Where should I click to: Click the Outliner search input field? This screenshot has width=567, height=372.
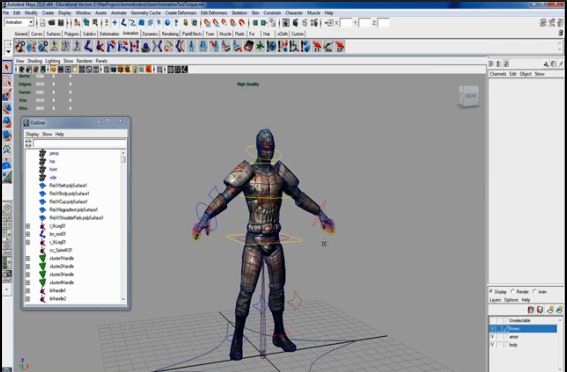point(80,143)
